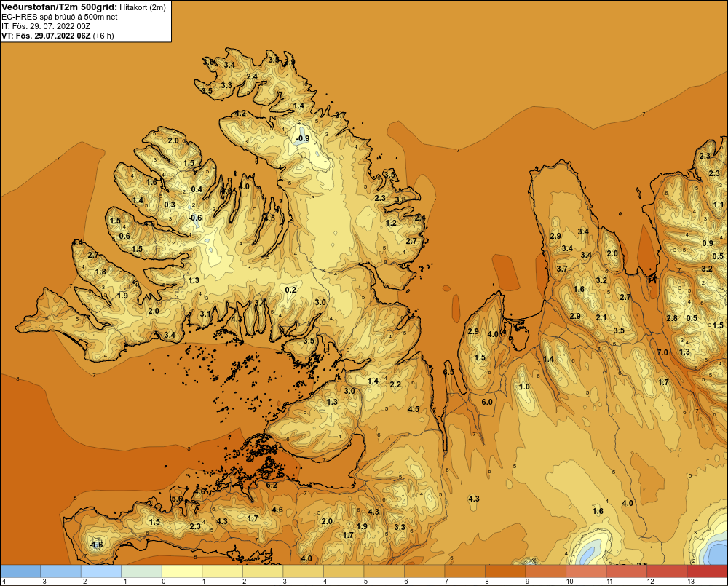The width and height of the screenshot is (728, 586).
Task: Click the 2.1 temperature value on the map
Action: [x=601, y=317]
